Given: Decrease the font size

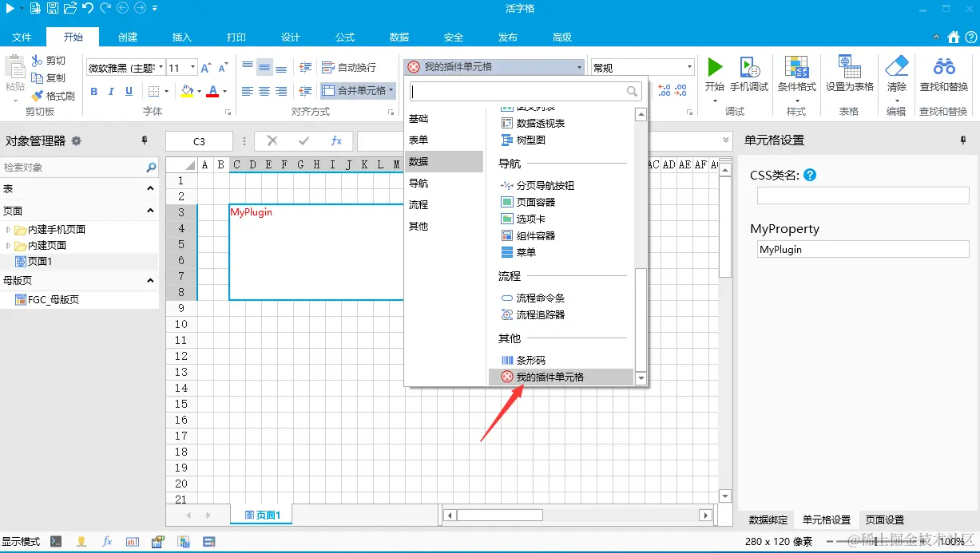Looking at the screenshot, I should coord(222,68).
